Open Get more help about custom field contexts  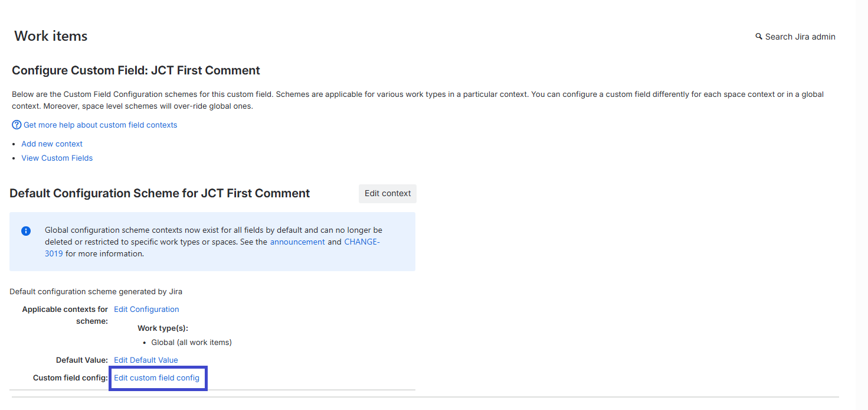click(100, 125)
